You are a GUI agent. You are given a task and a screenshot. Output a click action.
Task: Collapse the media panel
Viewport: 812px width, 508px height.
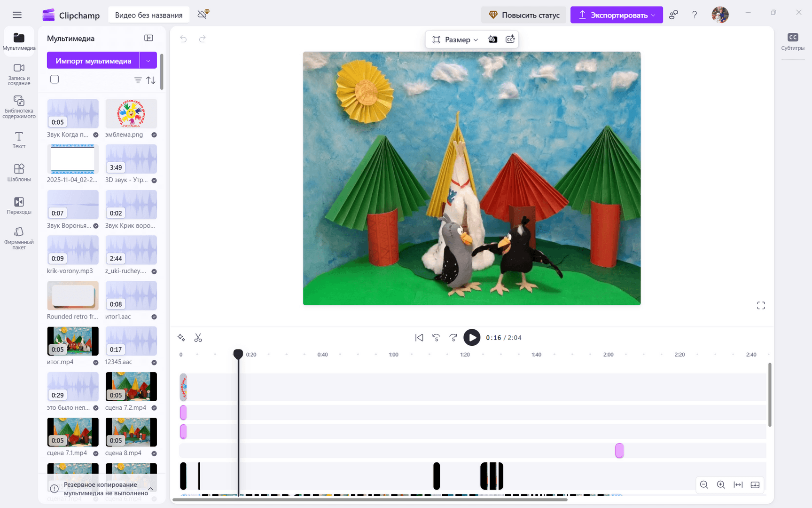click(x=148, y=38)
